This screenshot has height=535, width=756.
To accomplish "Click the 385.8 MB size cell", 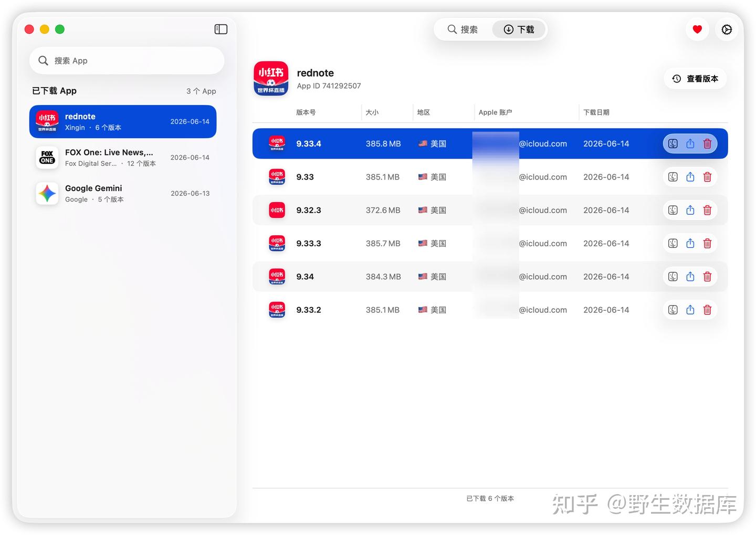I will click(383, 144).
